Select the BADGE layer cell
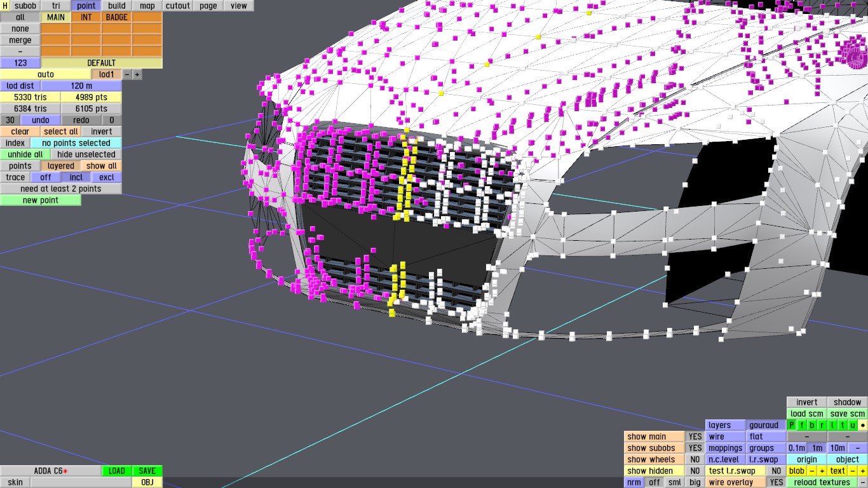The height and width of the screenshot is (488, 868). point(117,17)
